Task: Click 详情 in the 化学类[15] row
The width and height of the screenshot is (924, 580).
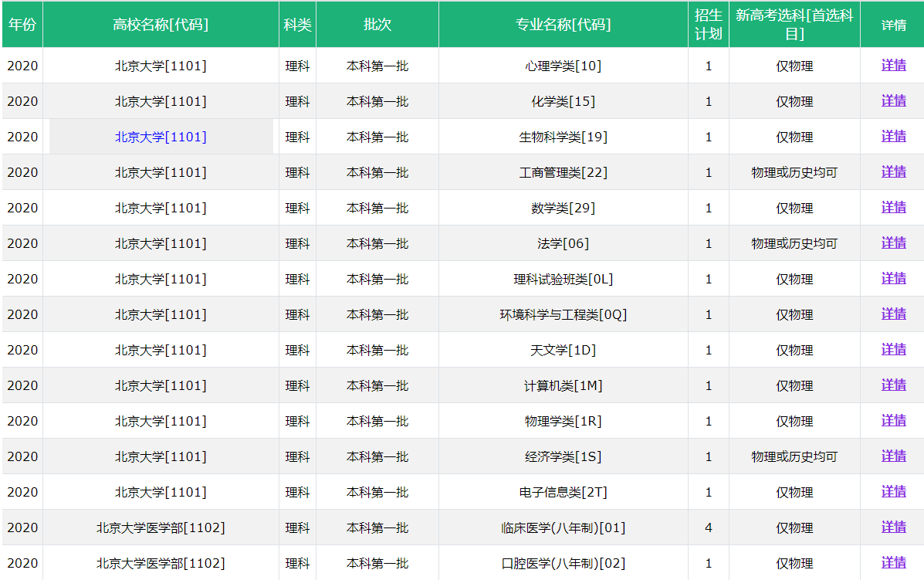Action: point(893,101)
